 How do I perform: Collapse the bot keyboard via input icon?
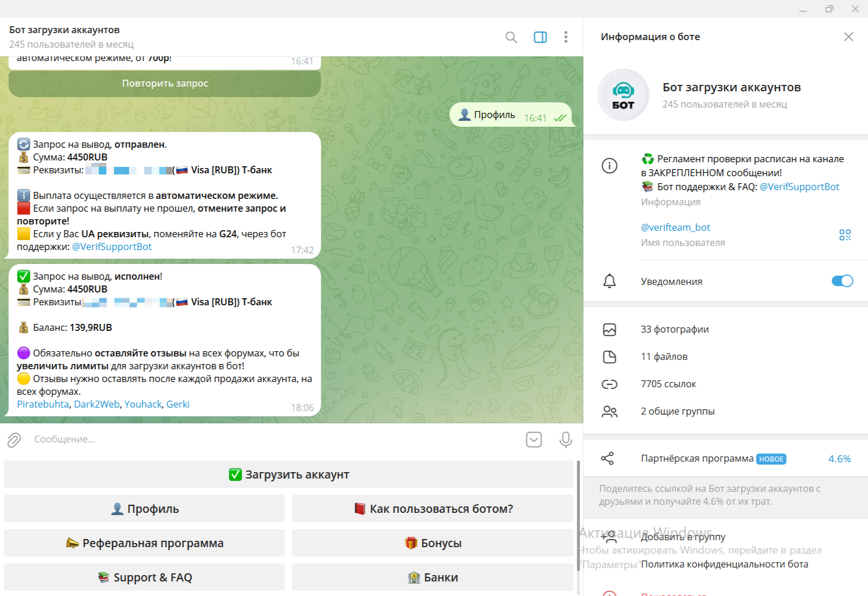click(x=533, y=440)
